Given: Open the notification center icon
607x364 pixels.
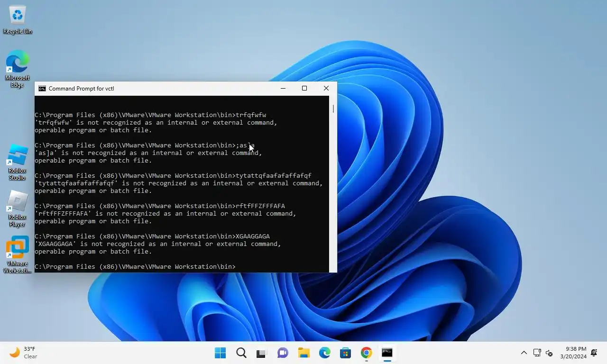Looking at the screenshot, I should 594,353.
